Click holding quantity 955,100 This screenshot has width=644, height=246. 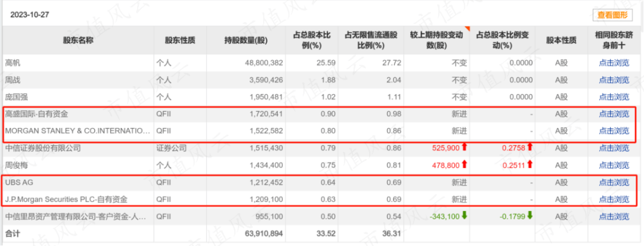[270, 216]
